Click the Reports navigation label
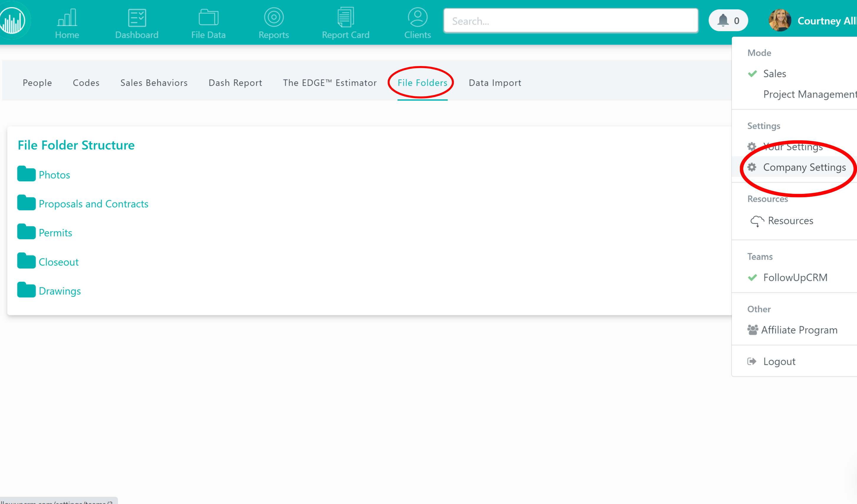Viewport: 857px width, 504px height. click(x=274, y=35)
